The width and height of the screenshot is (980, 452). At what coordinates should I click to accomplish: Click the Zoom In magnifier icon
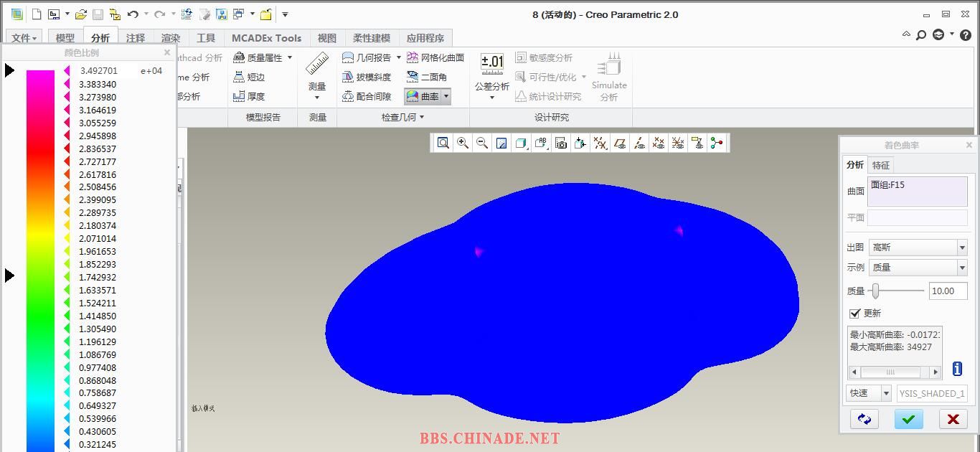(x=463, y=143)
